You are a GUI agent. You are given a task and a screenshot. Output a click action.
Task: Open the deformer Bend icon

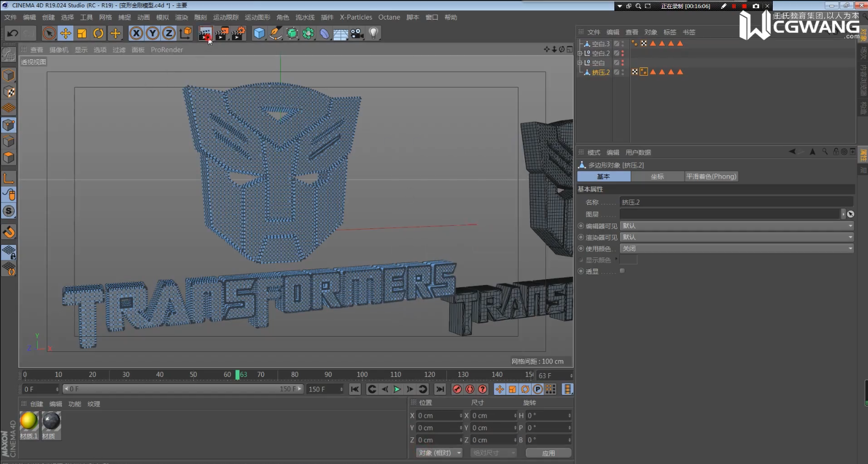[x=325, y=33]
